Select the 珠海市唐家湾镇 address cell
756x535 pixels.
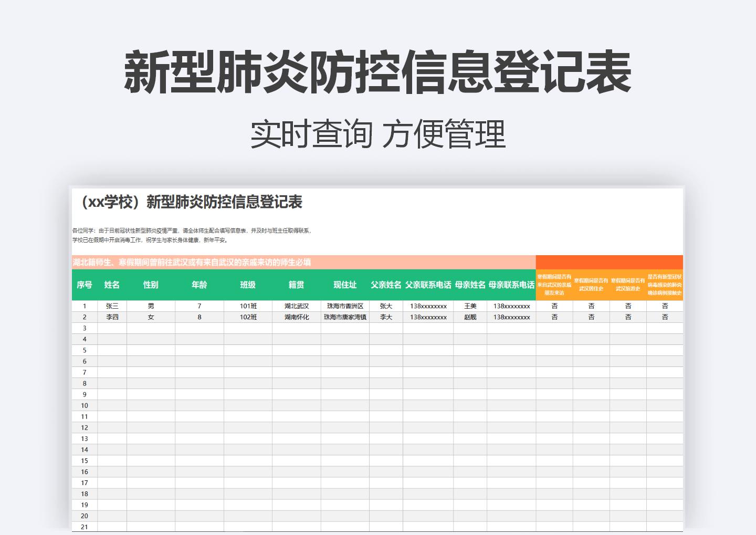point(344,317)
